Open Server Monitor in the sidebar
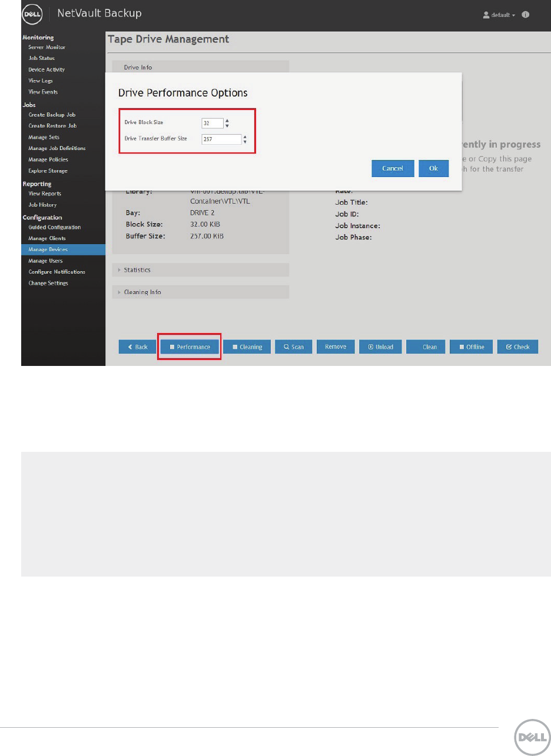This screenshot has width=551, height=756. click(47, 47)
